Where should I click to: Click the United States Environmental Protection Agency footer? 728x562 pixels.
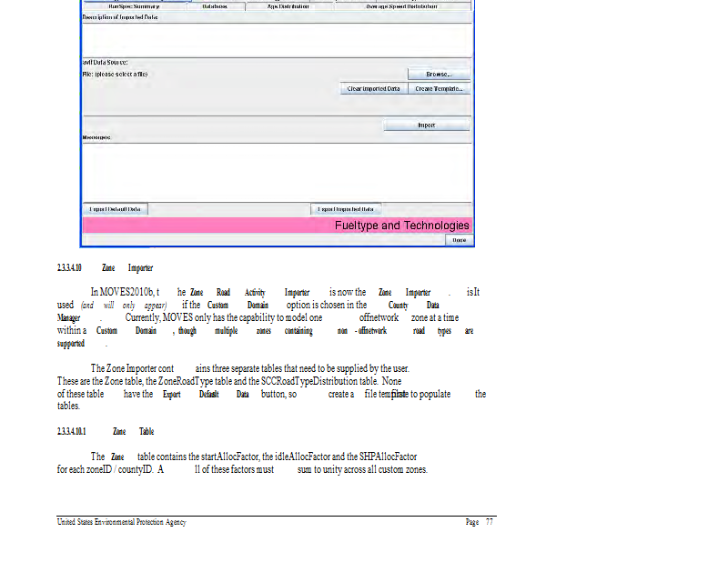[121, 522]
